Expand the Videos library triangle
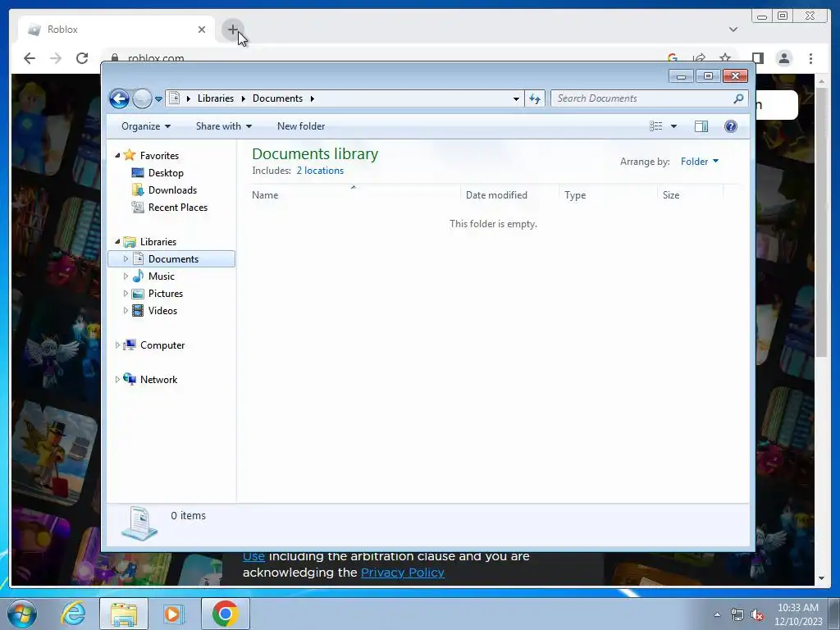The image size is (840, 630). point(126,310)
